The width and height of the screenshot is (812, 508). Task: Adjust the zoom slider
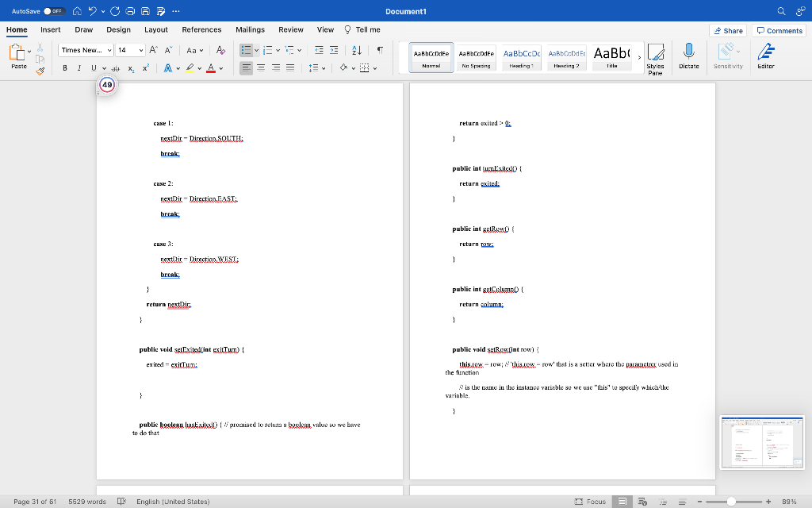click(730, 502)
